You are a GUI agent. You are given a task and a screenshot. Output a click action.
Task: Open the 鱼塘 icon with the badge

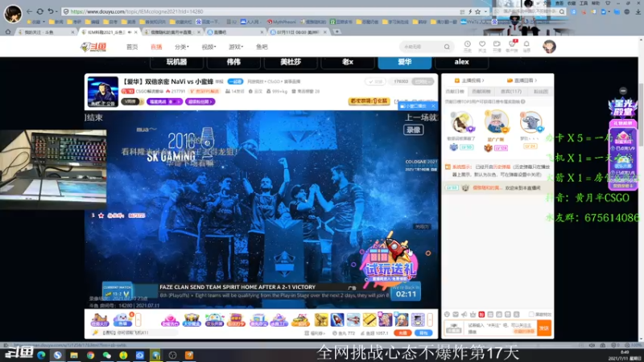click(x=123, y=319)
